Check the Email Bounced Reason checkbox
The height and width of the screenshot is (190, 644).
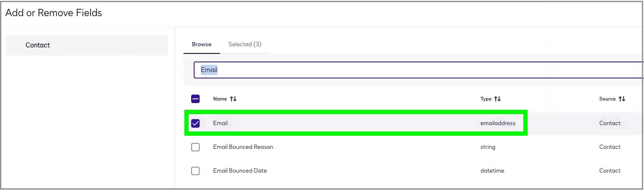point(195,147)
